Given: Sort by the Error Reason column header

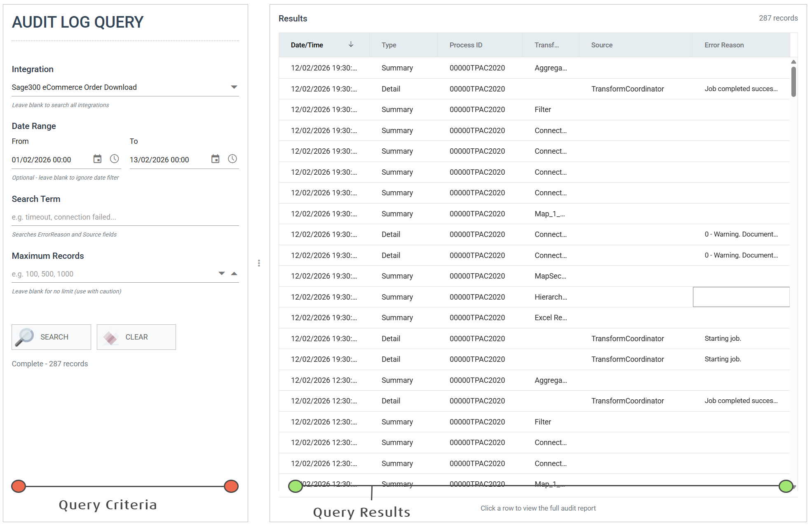Looking at the screenshot, I should 724,45.
